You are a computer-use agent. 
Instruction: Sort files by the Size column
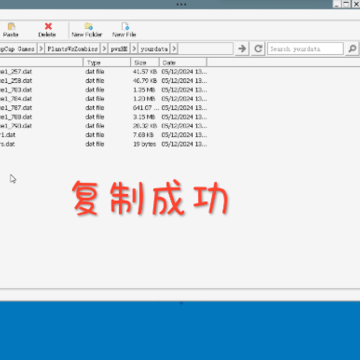point(145,62)
